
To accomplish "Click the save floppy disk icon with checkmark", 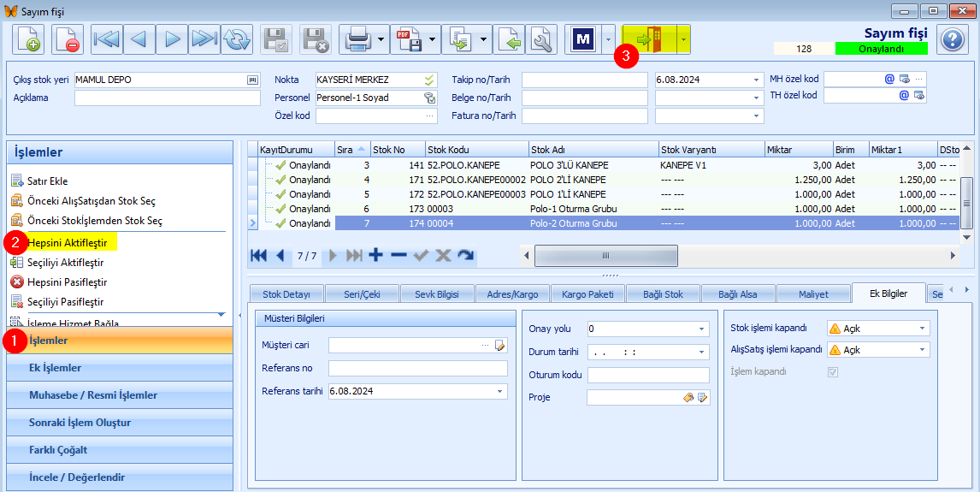I will [276, 39].
